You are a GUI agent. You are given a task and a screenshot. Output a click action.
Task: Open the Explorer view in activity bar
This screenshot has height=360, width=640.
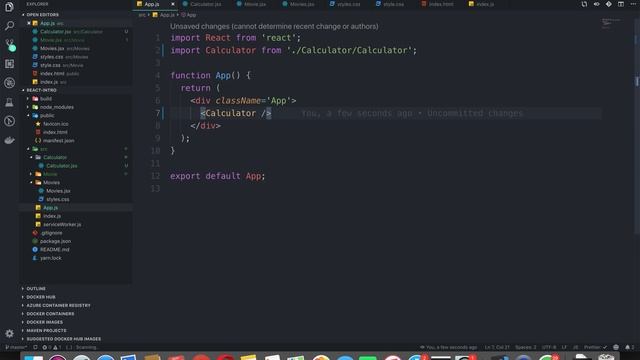click(9, 7)
